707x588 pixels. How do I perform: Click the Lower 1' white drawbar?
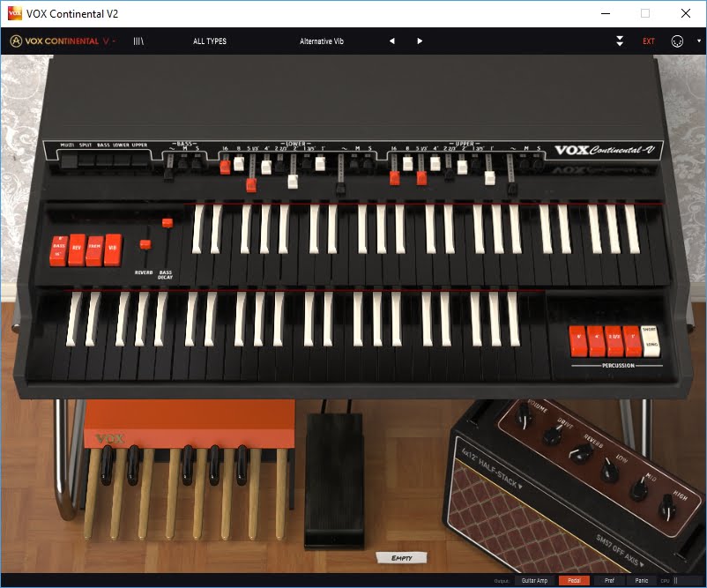tap(320, 163)
